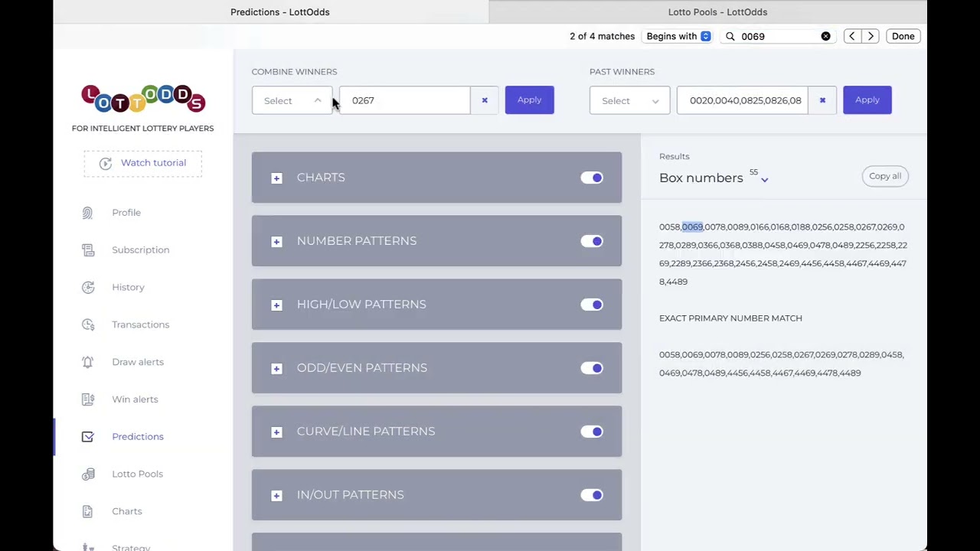
Task: Click the find bar magnifier icon
Action: 730,36
